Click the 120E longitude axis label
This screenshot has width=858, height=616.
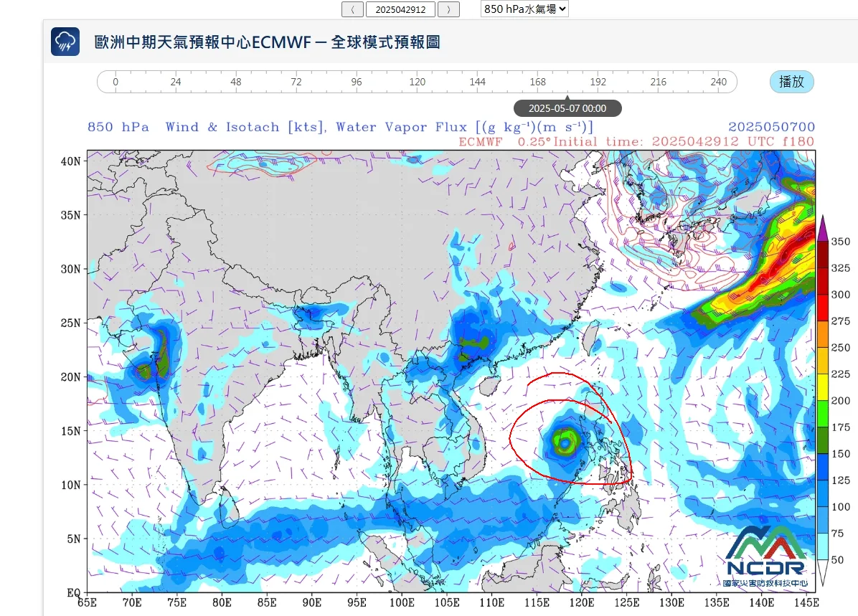coord(582,602)
